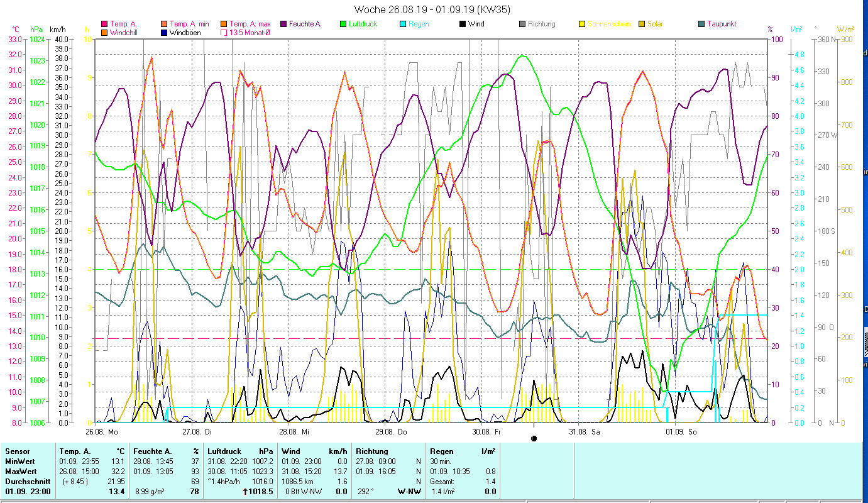Click the gray Richtung legend swatch
This screenshot has width=868, height=503.
tap(523, 24)
